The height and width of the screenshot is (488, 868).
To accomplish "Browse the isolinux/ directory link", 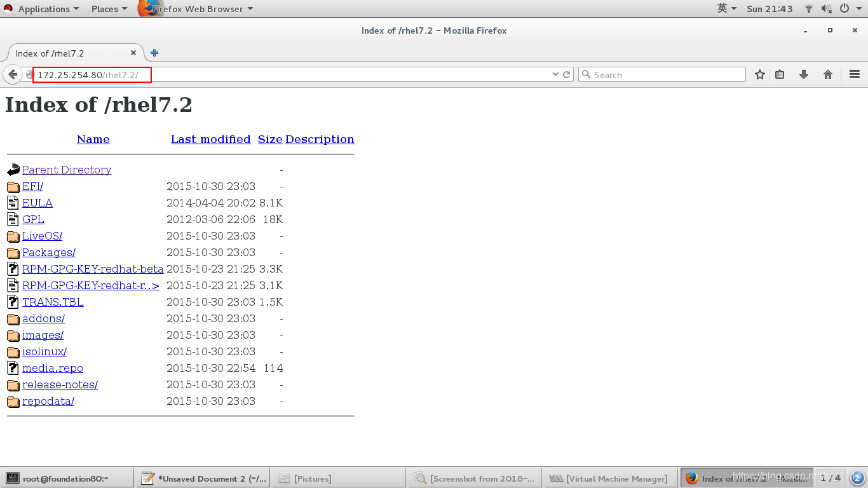I will (x=44, y=351).
